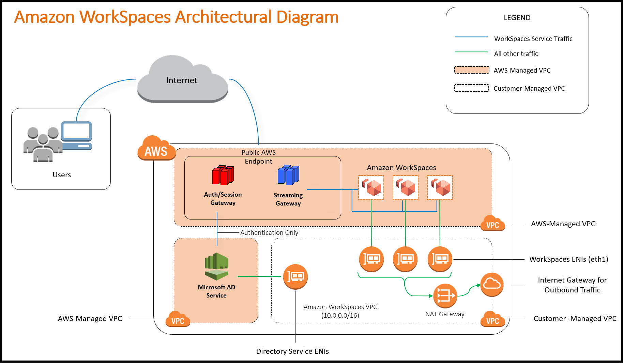
Task: Click the VPC icon near Customer-Managed VPC label
Action: (x=492, y=320)
